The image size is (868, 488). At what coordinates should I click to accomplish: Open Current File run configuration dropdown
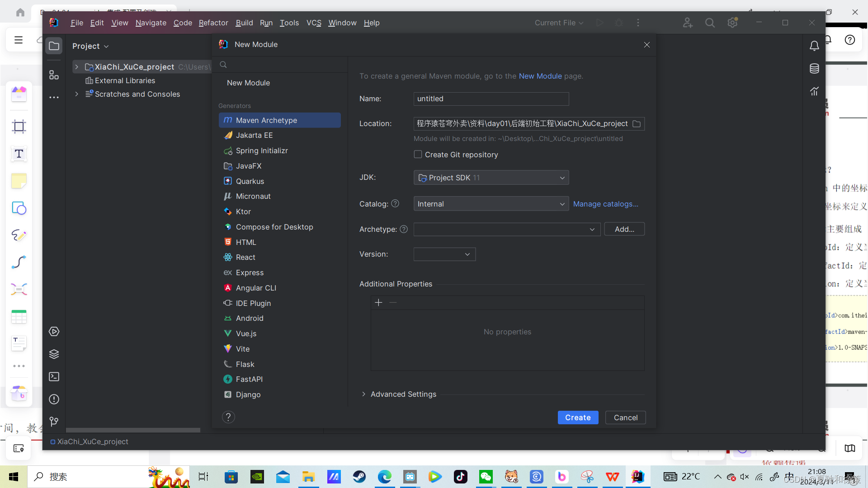coord(559,23)
